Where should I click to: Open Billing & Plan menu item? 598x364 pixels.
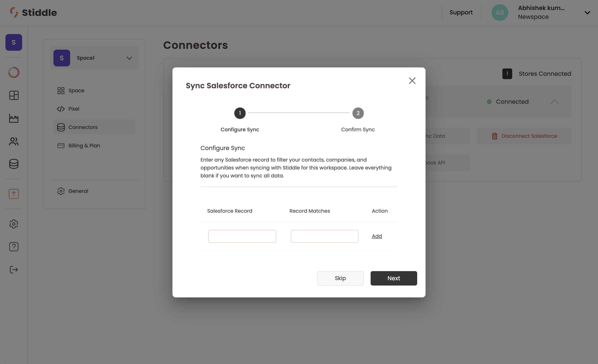click(x=84, y=146)
